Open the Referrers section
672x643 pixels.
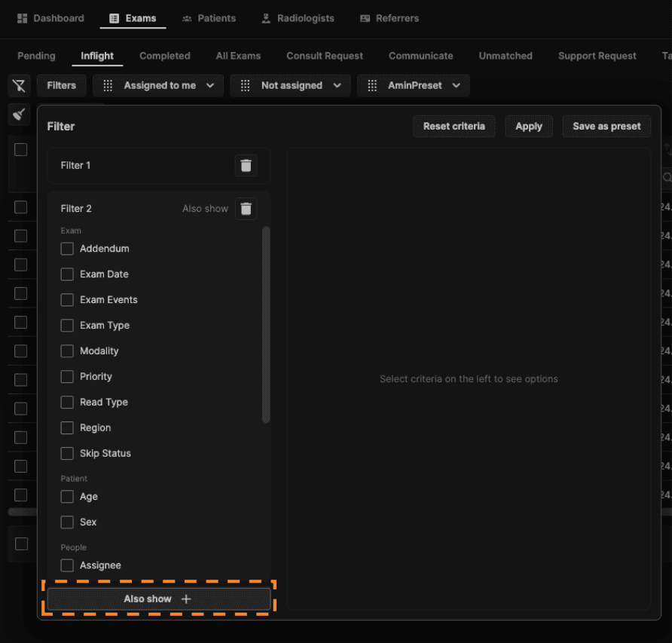pyautogui.click(x=389, y=18)
